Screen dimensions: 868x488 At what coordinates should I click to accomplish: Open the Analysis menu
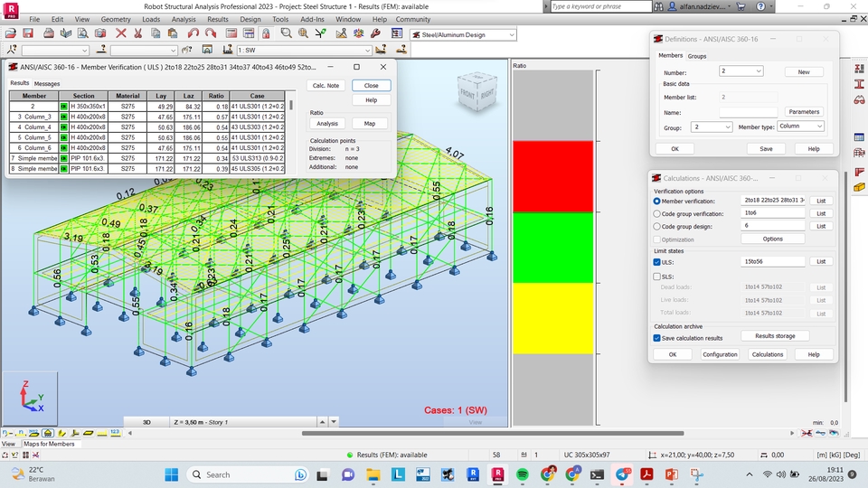coord(184,19)
